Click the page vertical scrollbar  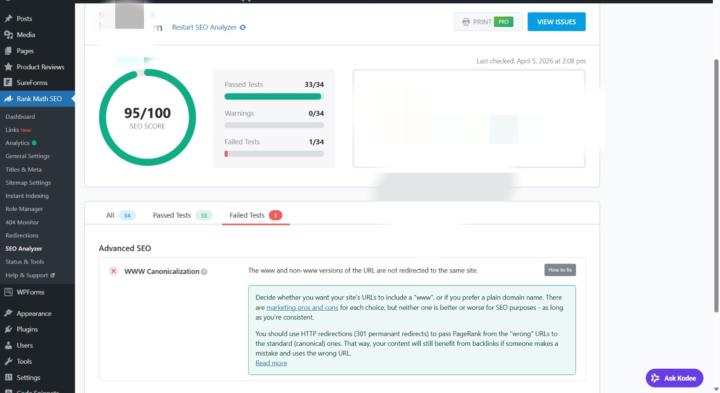[716, 186]
